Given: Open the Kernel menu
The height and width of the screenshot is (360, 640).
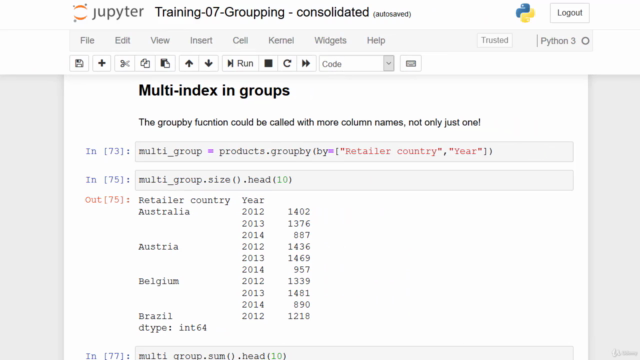Looking at the screenshot, I should click(x=281, y=40).
